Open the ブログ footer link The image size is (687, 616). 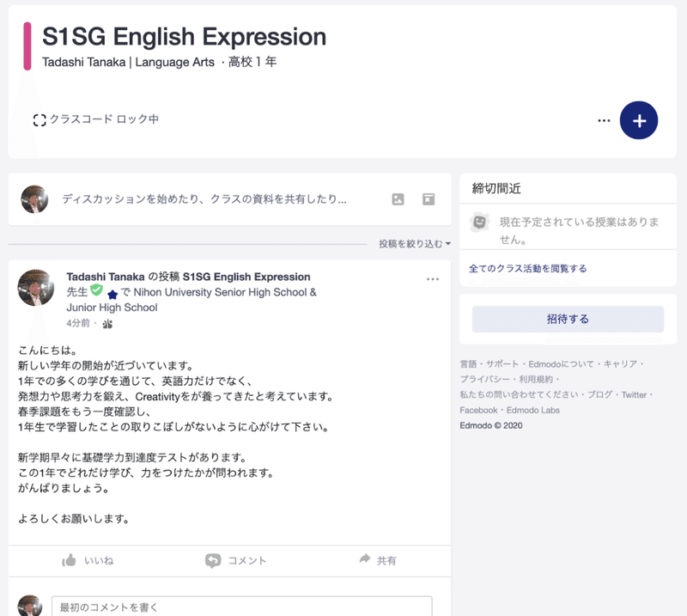coord(599,394)
